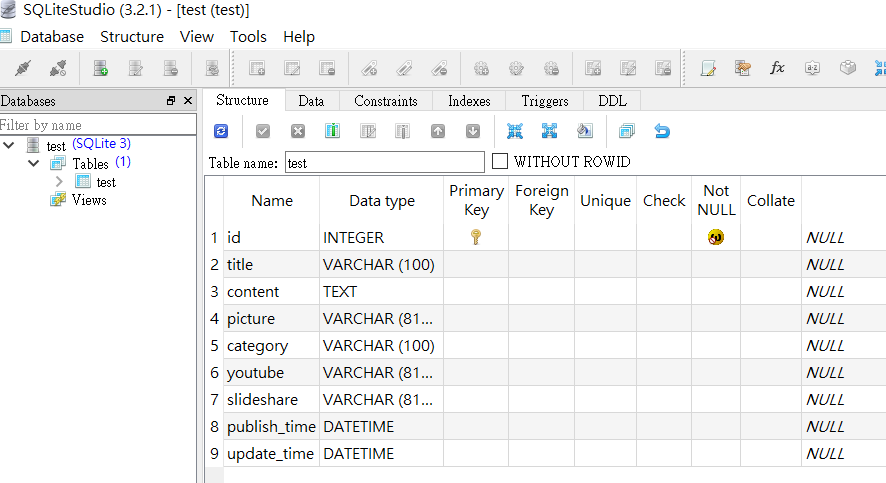The width and height of the screenshot is (886, 483).
Task: Open the collations editor a-z icon
Action: point(813,68)
